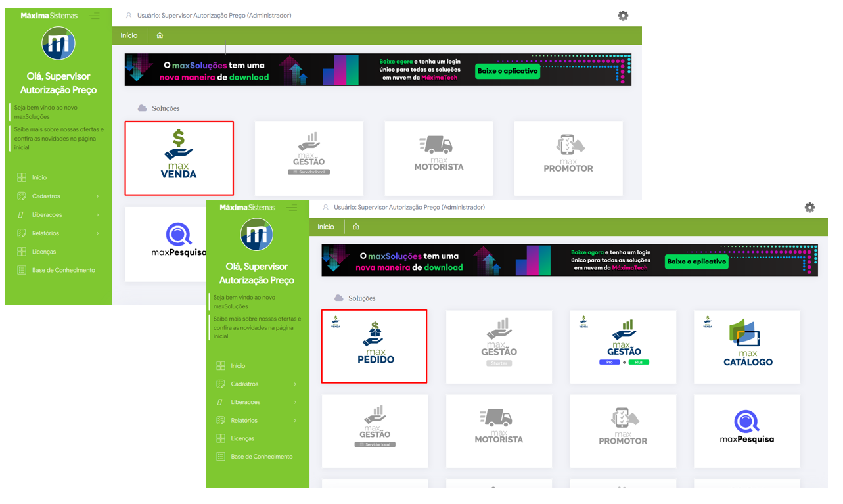Image resolution: width=843 pixels, height=504 pixels.
Task: Expand Relatórios chevron in the front window
Action: tap(295, 421)
